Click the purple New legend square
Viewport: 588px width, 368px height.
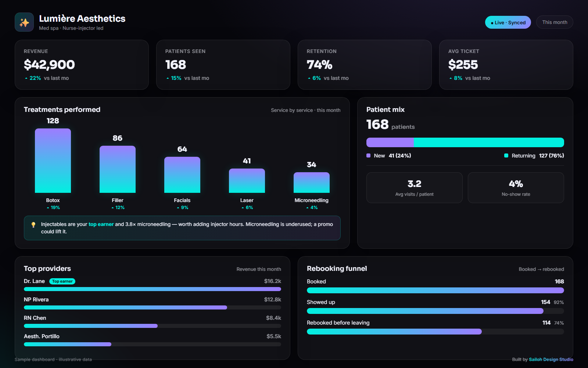368,156
